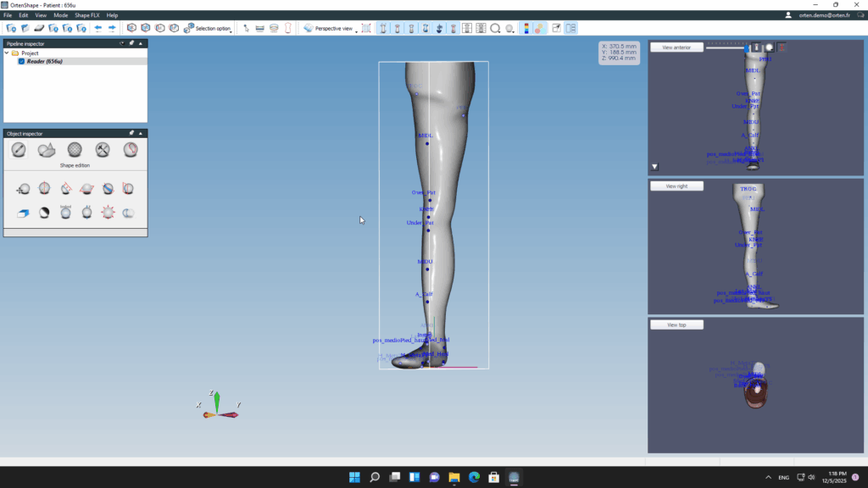
Task: Open the Mode menu
Action: (x=61, y=15)
